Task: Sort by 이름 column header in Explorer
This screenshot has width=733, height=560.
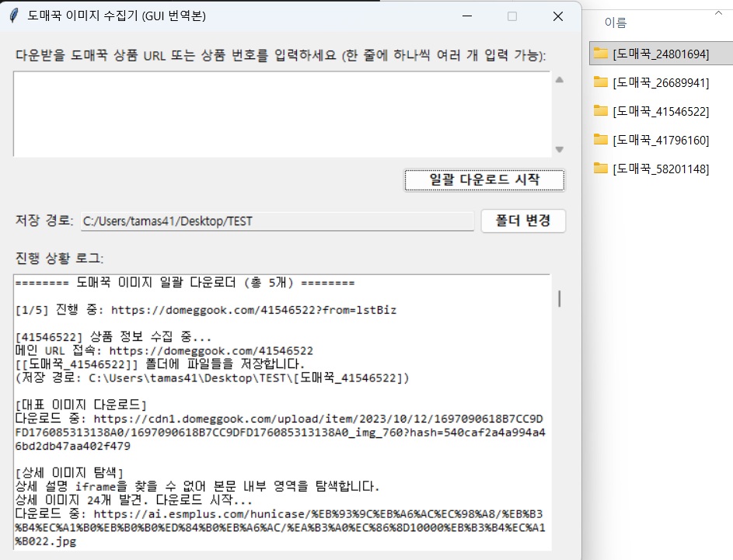Action: click(615, 23)
